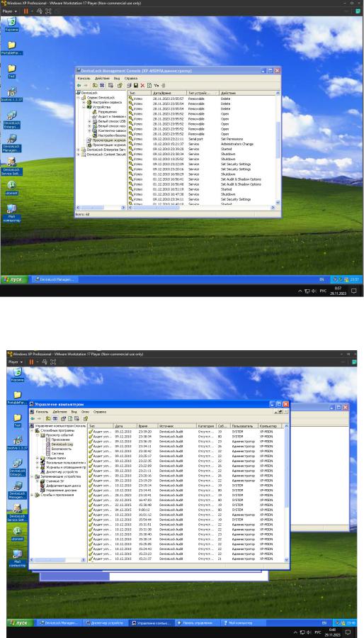Collapse the Сервис DeviceLock tree node
This screenshot has width=364, height=638.
coord(79,98)
